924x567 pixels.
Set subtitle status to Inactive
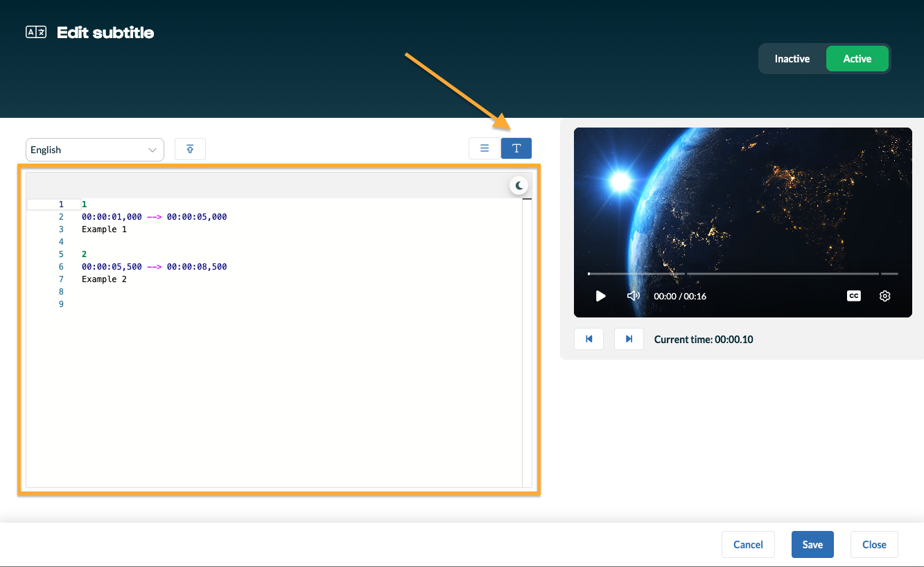pos(792,59)
